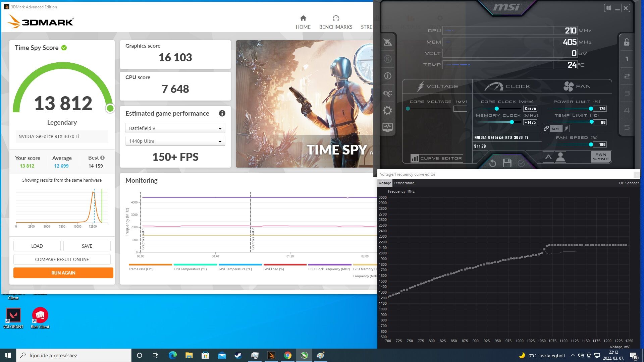
Task: Open Afterburner settings gear icon
Action: (x=387, y=111)
